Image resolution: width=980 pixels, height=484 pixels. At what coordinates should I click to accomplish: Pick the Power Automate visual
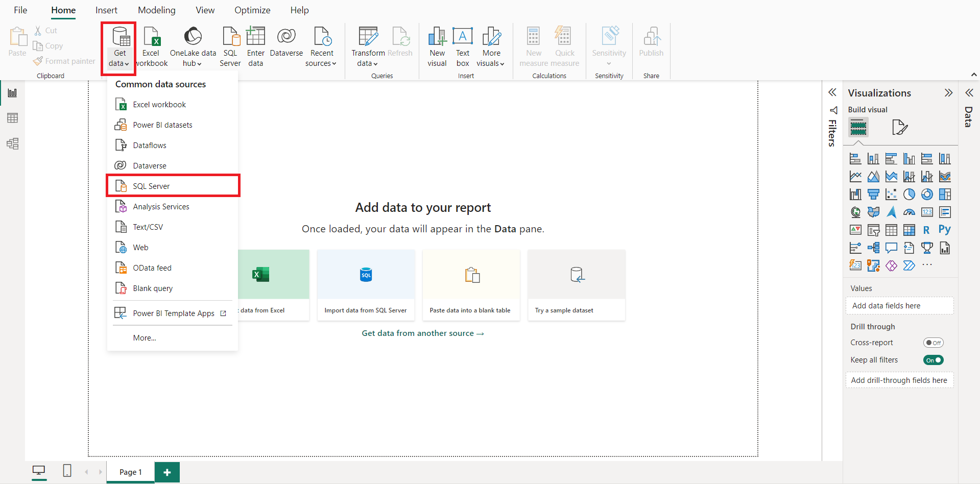coord(909,265)
